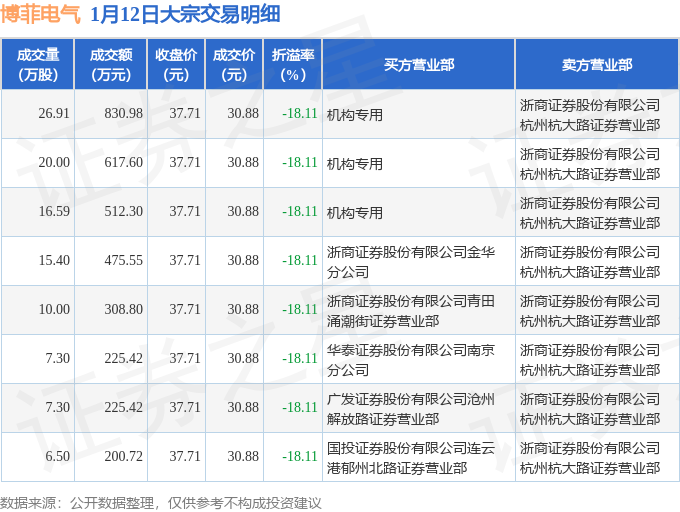680x512 pixels.
Task: Click the 1月12日大宗交易明细 heading
Action: pos(185,14)
